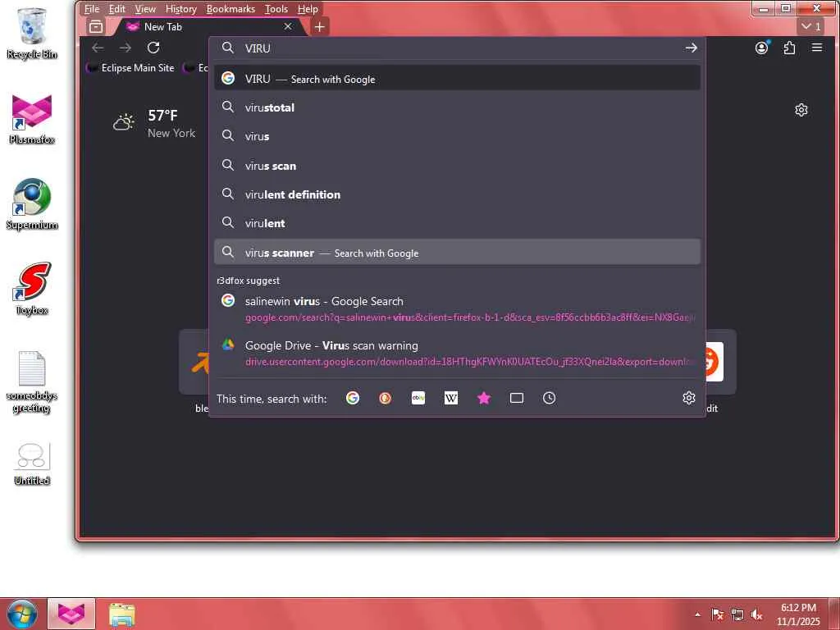Image resolution: width=840 pixels, height=630 pixels.
Task: Select the somebdys greeting text file
Action: pos(32,381)
